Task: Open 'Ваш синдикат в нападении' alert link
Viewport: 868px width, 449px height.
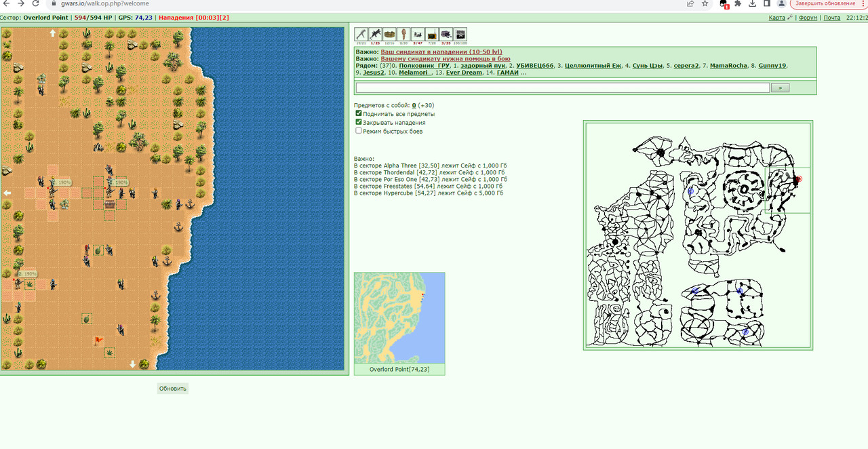Action: point(439,52)
